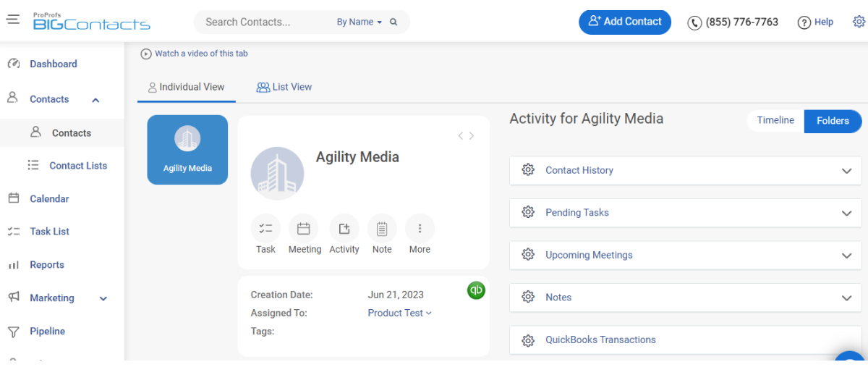Image resolution: width=868 pixels, height=375 pixels.
Task: Collapse the Contacts sidebar section
Action: tap(95, 100)
